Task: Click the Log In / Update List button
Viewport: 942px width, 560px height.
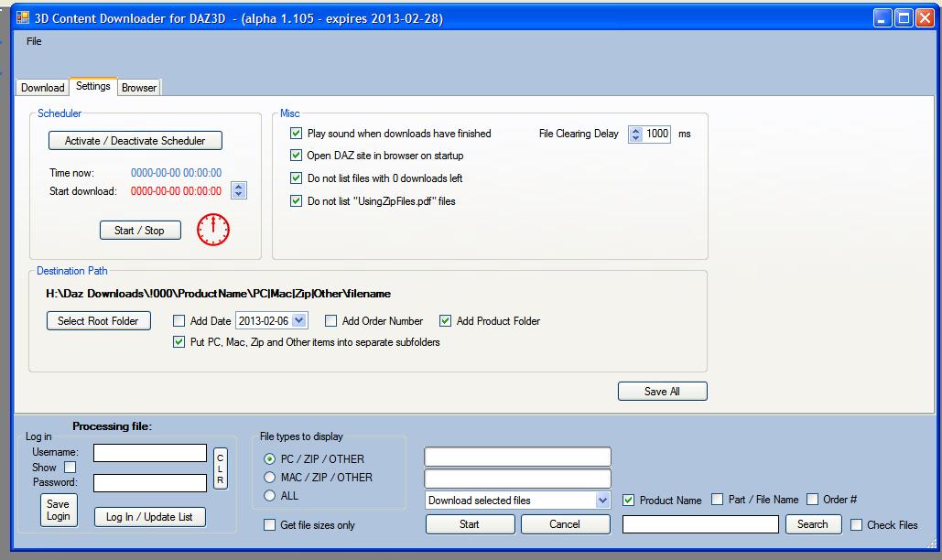Action: tap(149, 517)
